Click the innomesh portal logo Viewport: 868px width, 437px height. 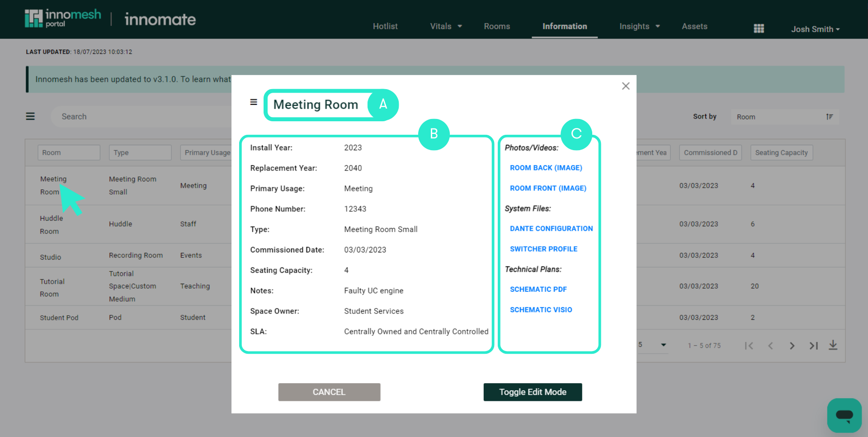point(62,19)
